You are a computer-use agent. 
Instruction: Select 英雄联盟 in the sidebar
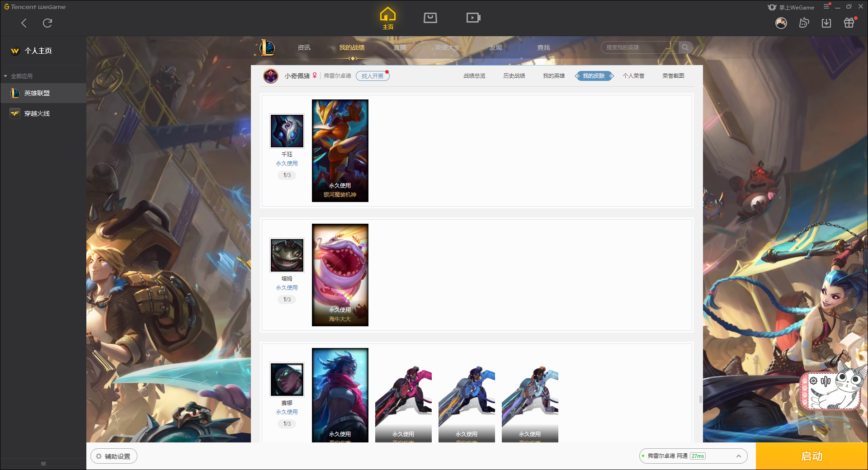43,93
